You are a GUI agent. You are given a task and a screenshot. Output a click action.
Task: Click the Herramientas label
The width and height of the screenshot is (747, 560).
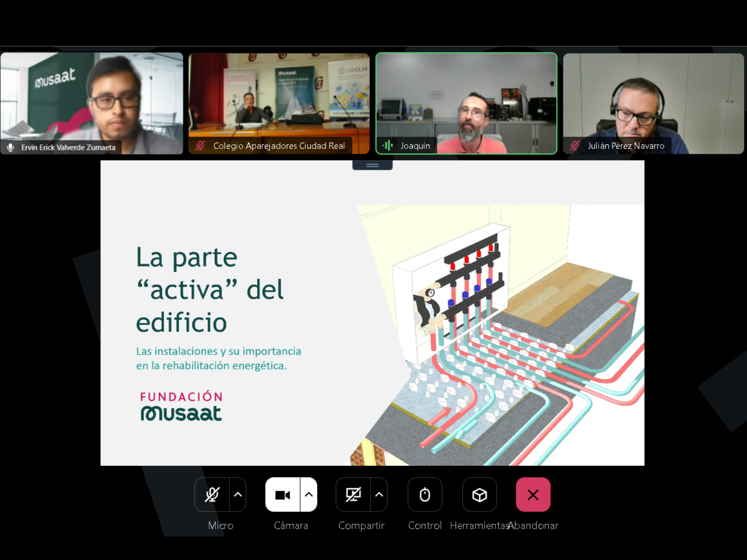pyautogui.click(x=479, y=526)
